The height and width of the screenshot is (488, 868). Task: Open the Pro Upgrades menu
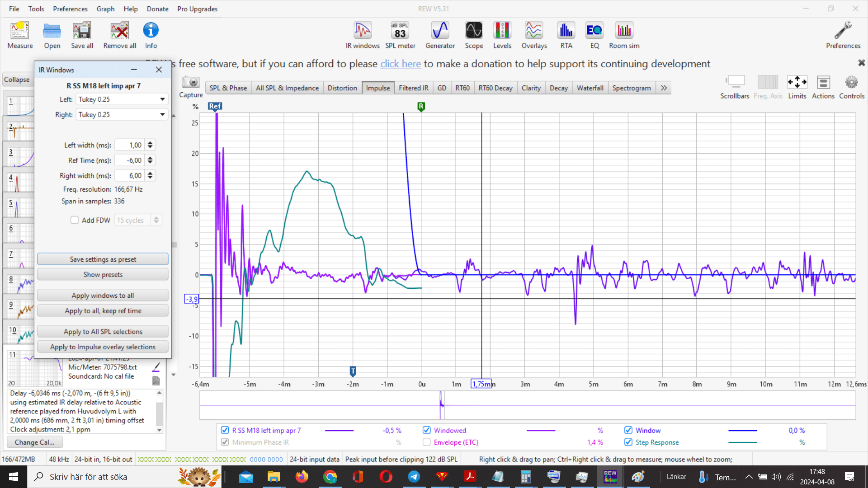[x=197, y=9]
